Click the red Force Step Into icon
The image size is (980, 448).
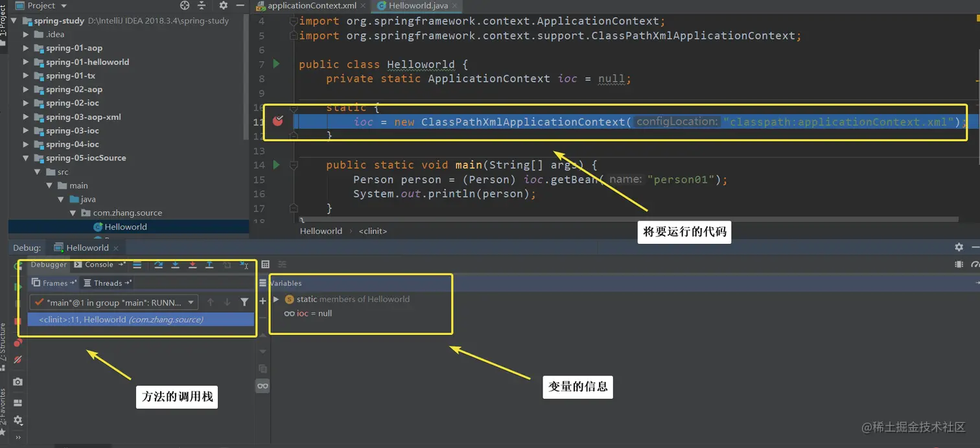[x=192, y=265]
